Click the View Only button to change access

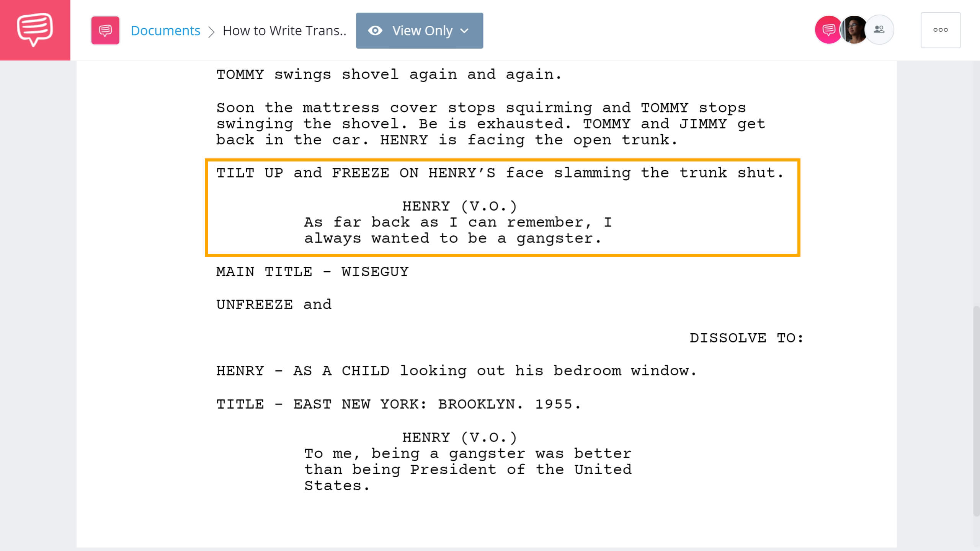pyautogui.click(x=419, y=30)
